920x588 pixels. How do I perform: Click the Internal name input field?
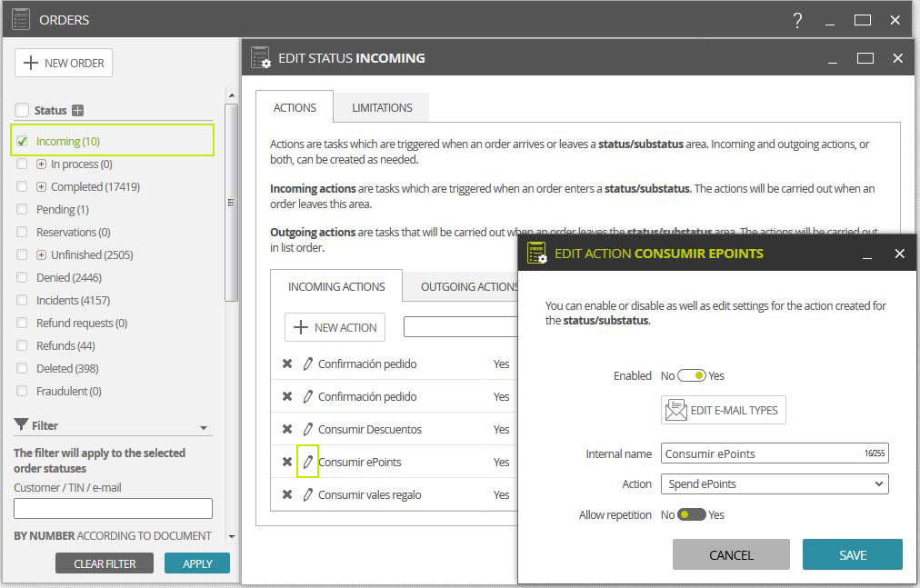point(775,453)
